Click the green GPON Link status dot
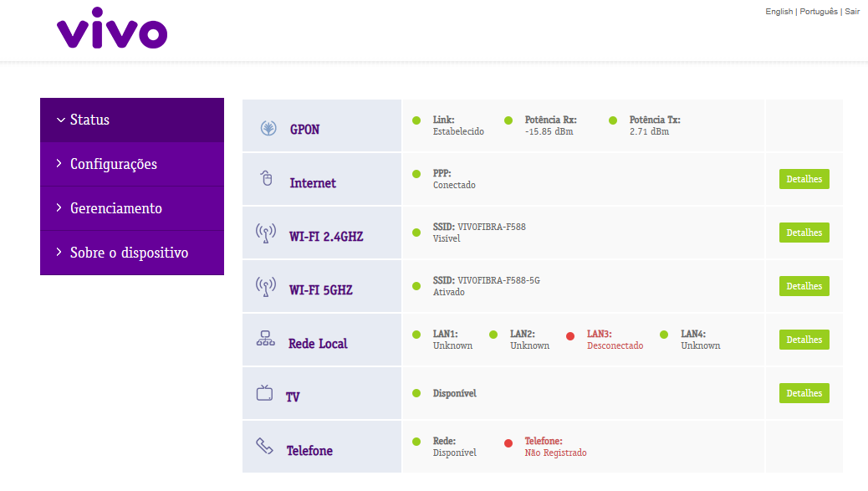 pyautogui.click(x=416, y=120)
